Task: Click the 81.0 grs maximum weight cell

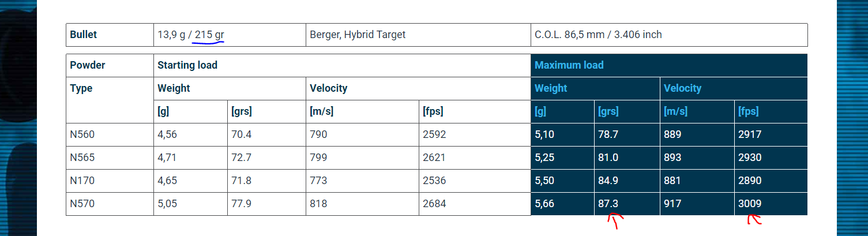Action: (608, 158)
